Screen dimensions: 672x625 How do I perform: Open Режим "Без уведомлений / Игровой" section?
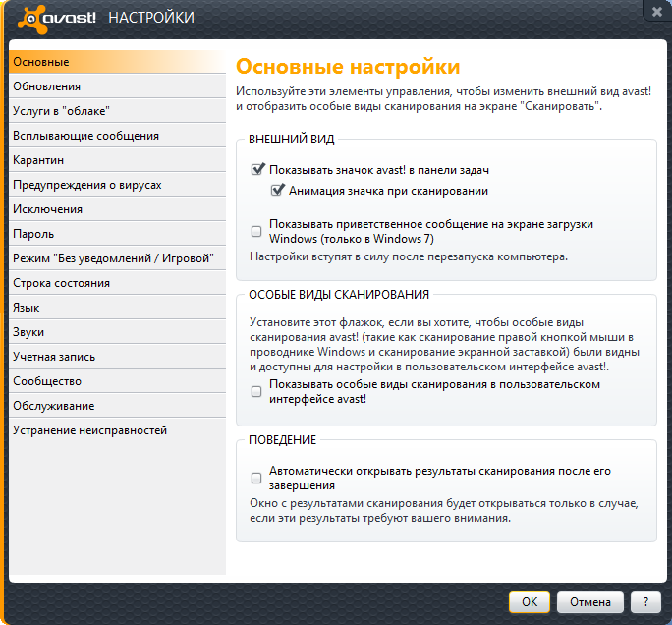pos(117,258)
